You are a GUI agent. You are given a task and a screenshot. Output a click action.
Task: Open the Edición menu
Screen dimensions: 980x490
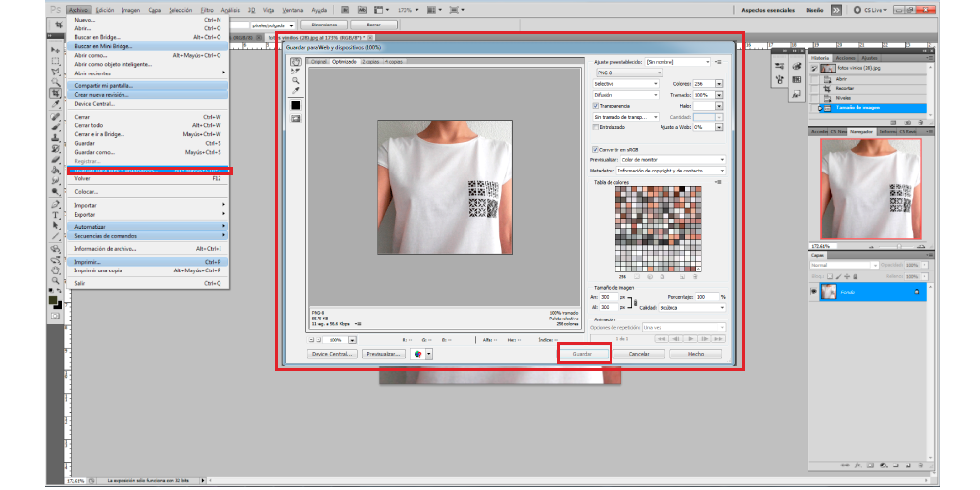coord(105,10)
